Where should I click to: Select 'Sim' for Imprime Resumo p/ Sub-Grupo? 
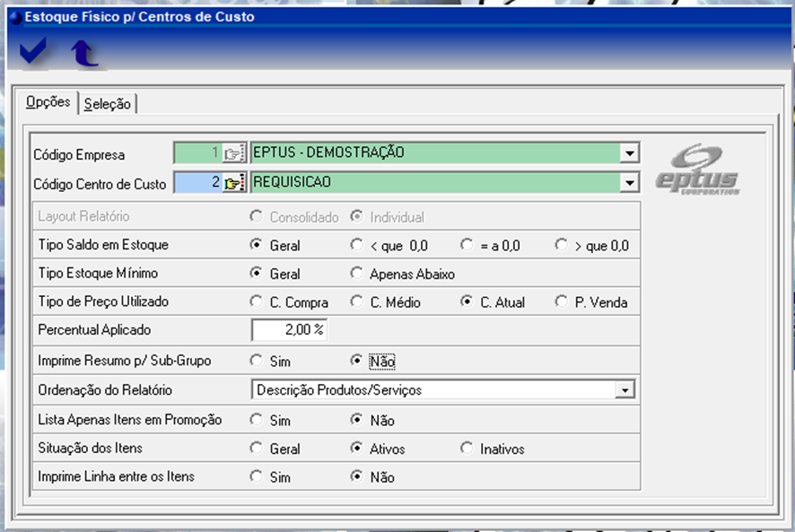pyautogui.click(x=257, y=362)
